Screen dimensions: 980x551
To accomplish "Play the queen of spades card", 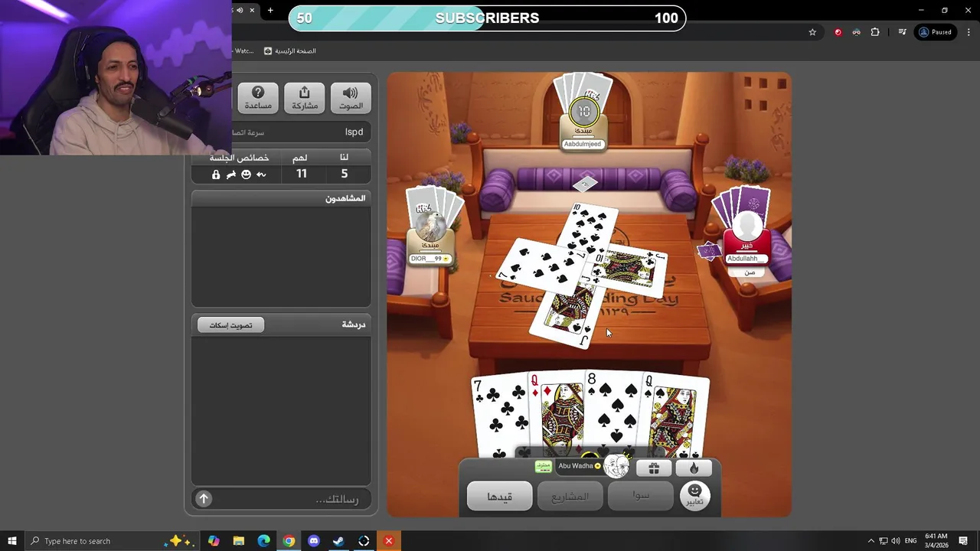I will click(676, 417).
